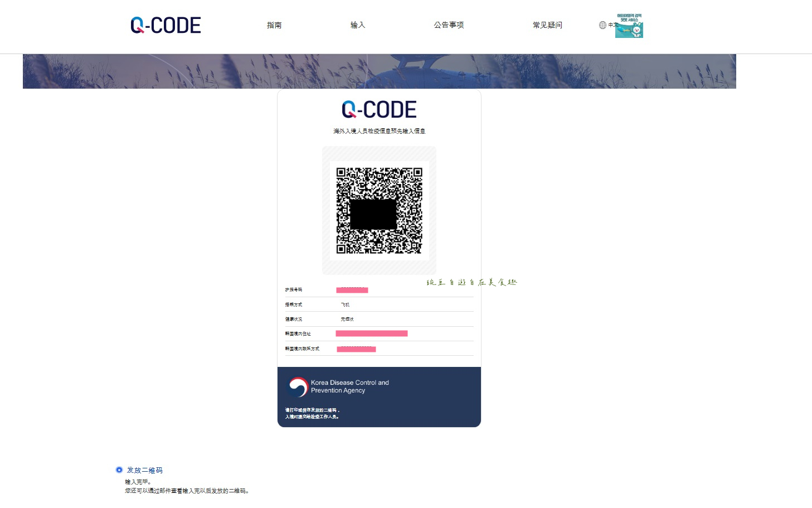Click the 发放二维码 label text
The height and width of the screenshot is (508, 812).
tap(145, 470)
